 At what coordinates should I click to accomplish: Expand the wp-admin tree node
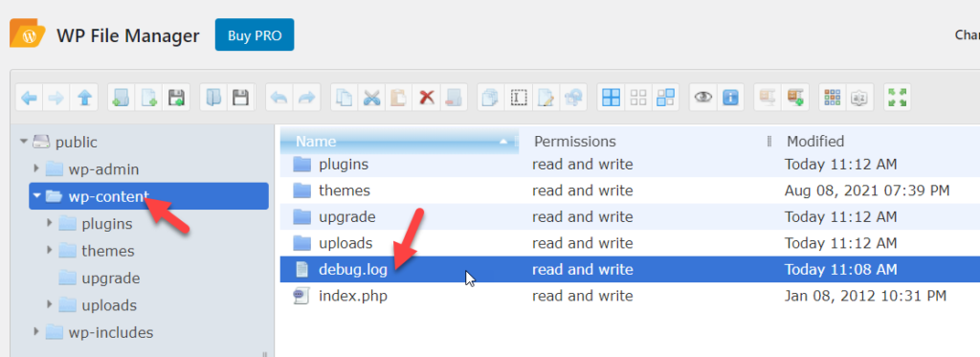tap(36, 168)
